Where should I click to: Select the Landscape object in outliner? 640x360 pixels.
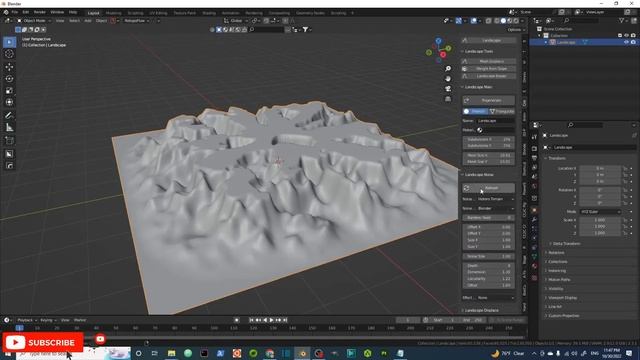(x=566, y=42)
